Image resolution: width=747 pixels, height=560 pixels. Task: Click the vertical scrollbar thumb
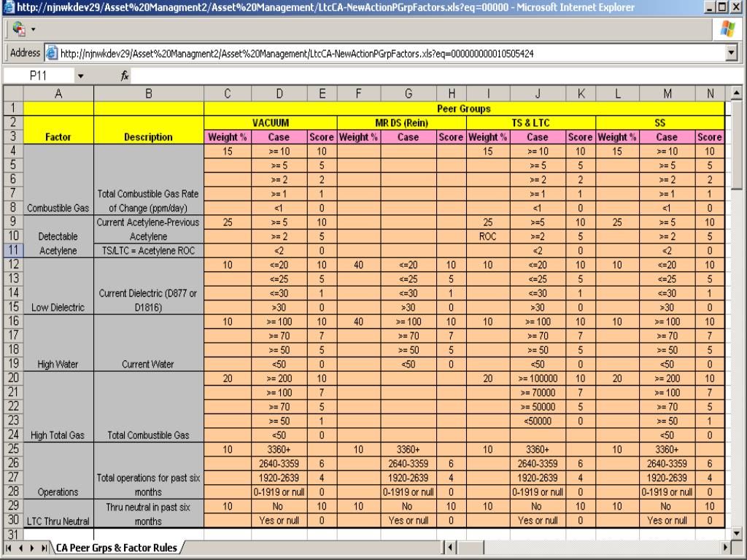(736, 145)
